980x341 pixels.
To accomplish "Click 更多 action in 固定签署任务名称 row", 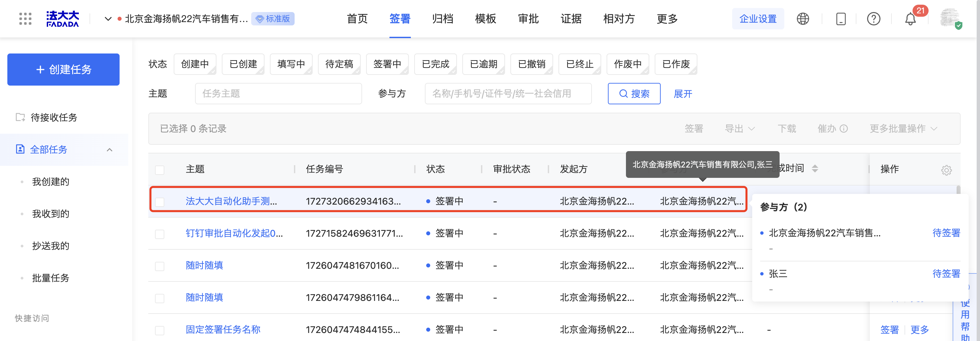I will coord(920,330).
